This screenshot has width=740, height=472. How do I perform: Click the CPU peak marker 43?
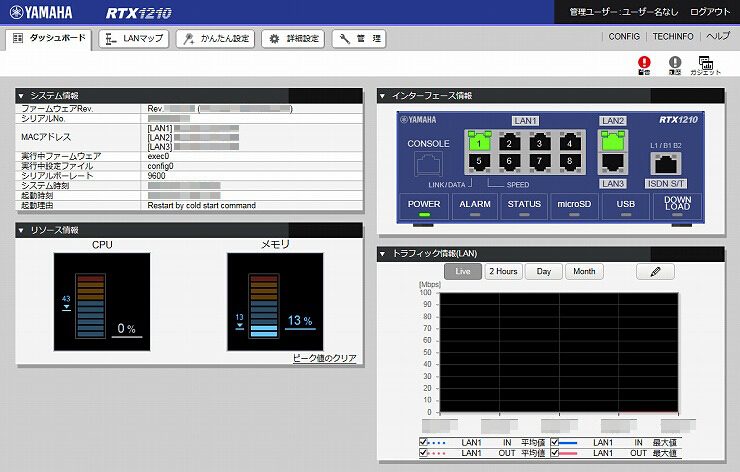pyautogui.click(x=66, y=302)
